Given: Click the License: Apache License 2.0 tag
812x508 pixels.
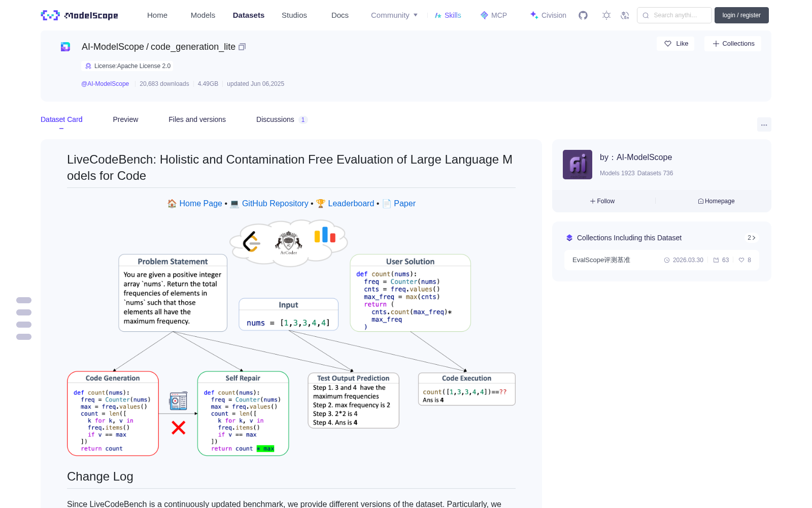Looking at the screenshot, I should 128,66.
